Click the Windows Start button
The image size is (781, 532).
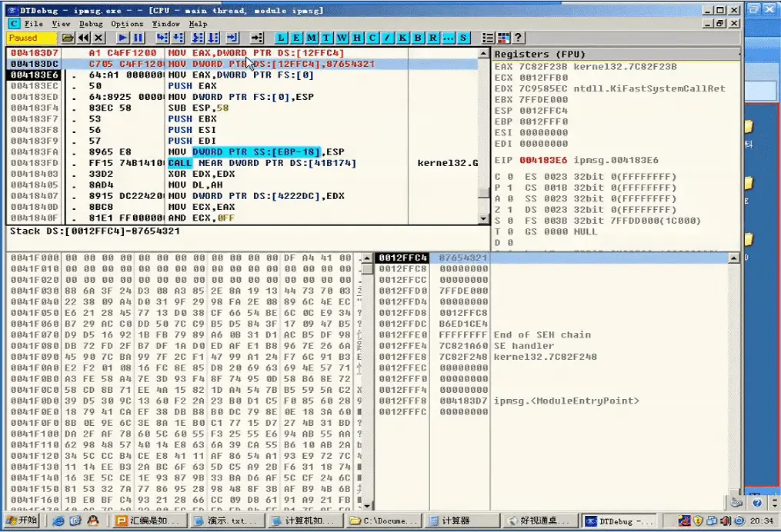22,520
